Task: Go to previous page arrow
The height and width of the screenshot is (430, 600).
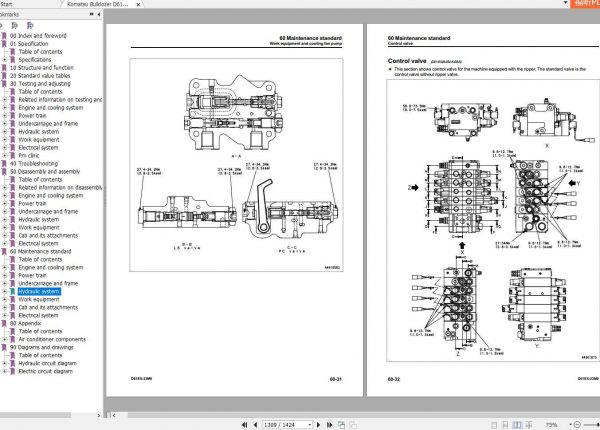Action: pos(255,425)
